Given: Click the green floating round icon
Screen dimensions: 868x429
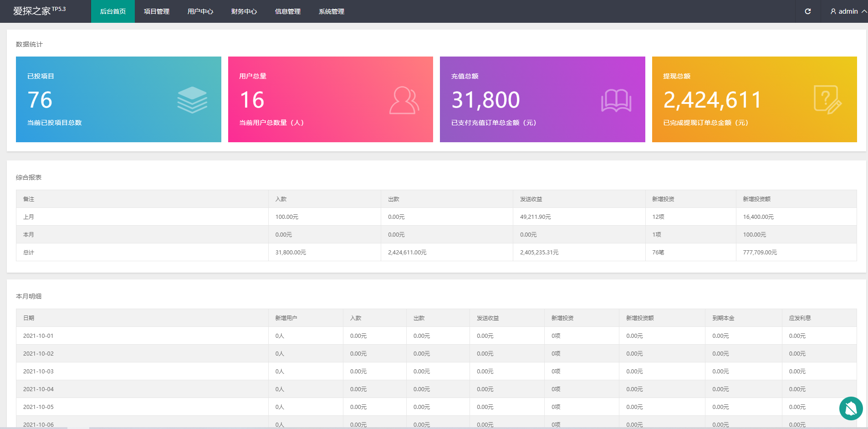Looking at the screenshot, I should (851, 408).
